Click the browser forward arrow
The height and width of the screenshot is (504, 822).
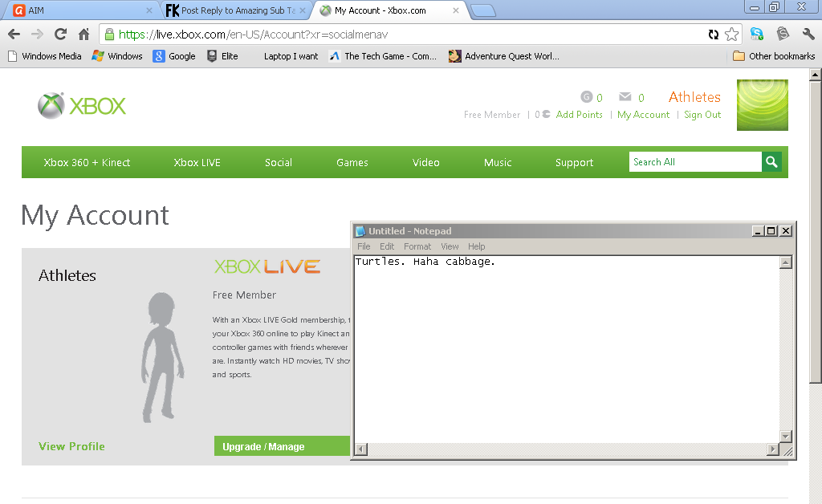coord(37,35)
